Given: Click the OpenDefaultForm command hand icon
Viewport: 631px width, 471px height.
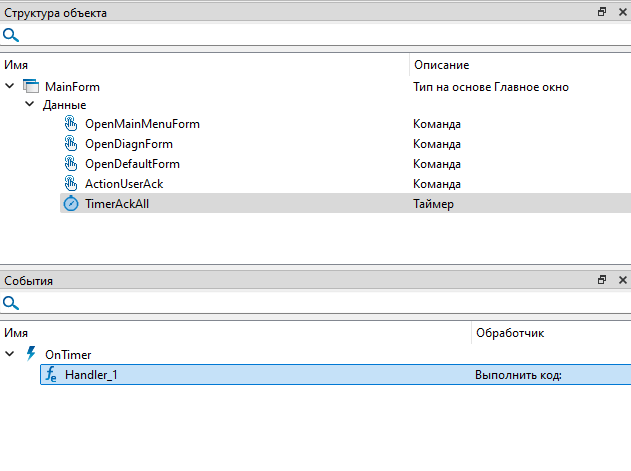Looking at the screenshot, I should (70, 163).
